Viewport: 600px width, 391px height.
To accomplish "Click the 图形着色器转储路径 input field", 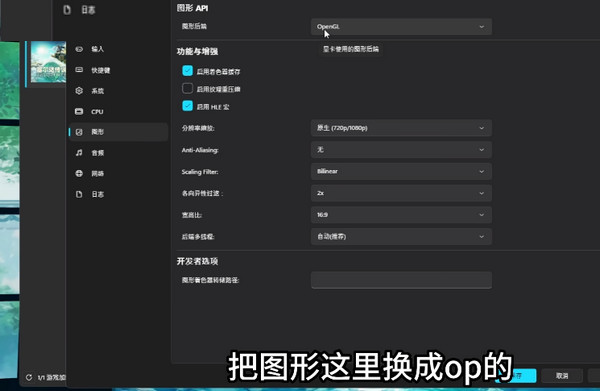I will pos(401,280).
